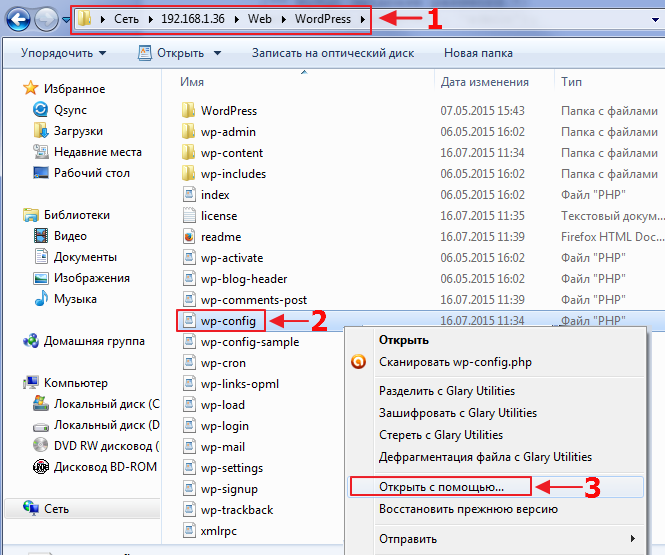Select the Web breadcrumb segment
This screenshot has width=665, height=555.
(x=260, y=19)
